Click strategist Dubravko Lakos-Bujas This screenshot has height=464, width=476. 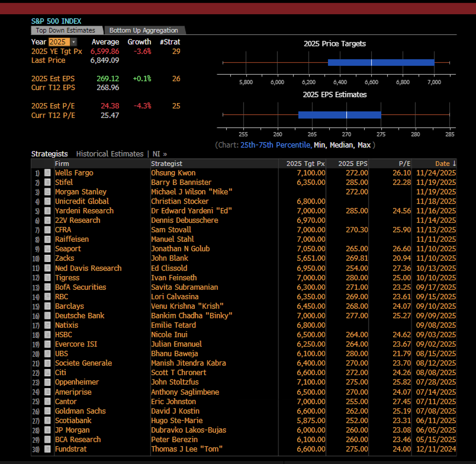(x=188, y=430)
